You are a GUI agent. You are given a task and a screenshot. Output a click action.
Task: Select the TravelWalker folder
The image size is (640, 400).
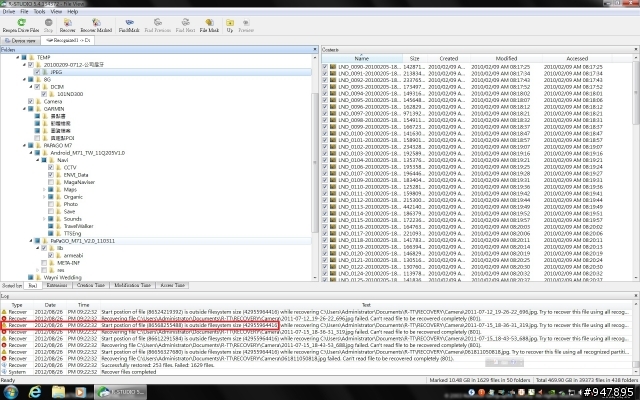coord(78,226)
